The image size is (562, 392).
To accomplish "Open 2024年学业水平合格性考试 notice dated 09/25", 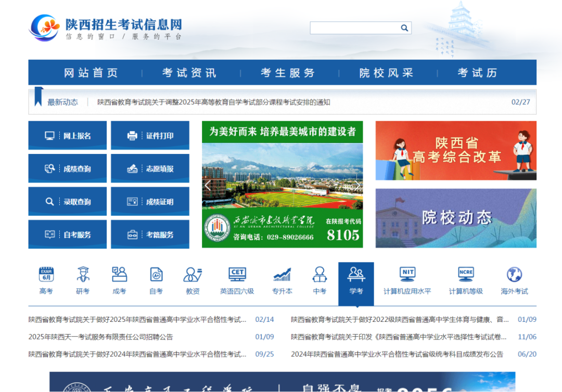I will pyautogui.click(x=137, y=354).
